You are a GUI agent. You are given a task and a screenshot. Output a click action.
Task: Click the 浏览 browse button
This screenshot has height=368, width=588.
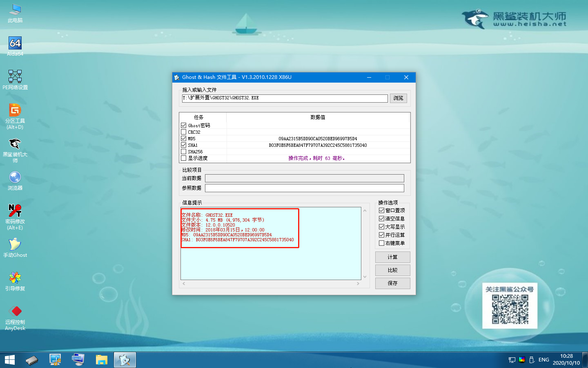(x=398, y=98)
